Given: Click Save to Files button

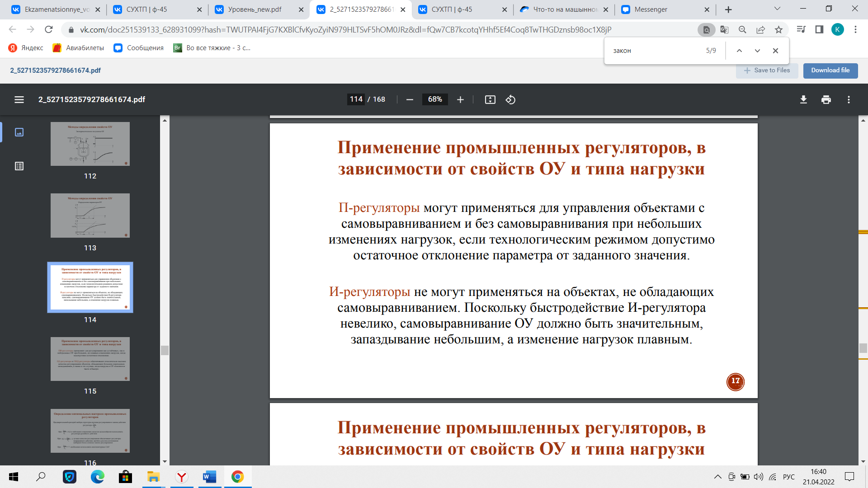Looking at the screenshot, I should click(x=767, y=70).
